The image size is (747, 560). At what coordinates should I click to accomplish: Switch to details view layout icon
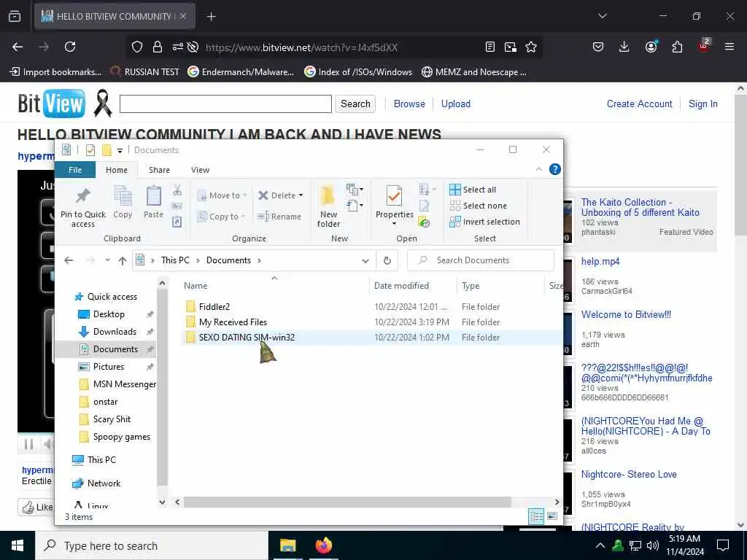(x=536, y=516)
